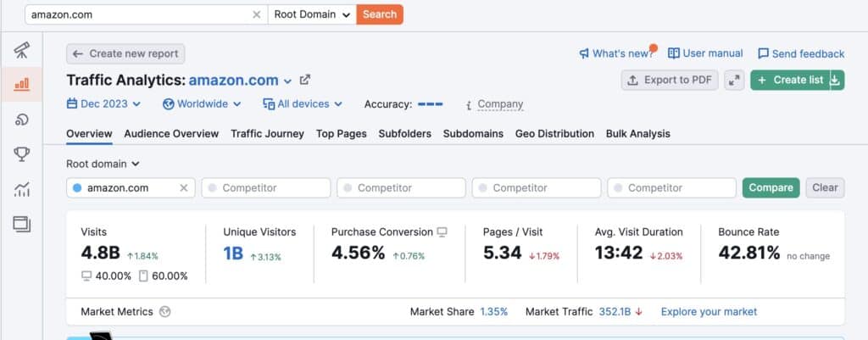Click the desktop share icon showing 40.00%

click(86, 276)
